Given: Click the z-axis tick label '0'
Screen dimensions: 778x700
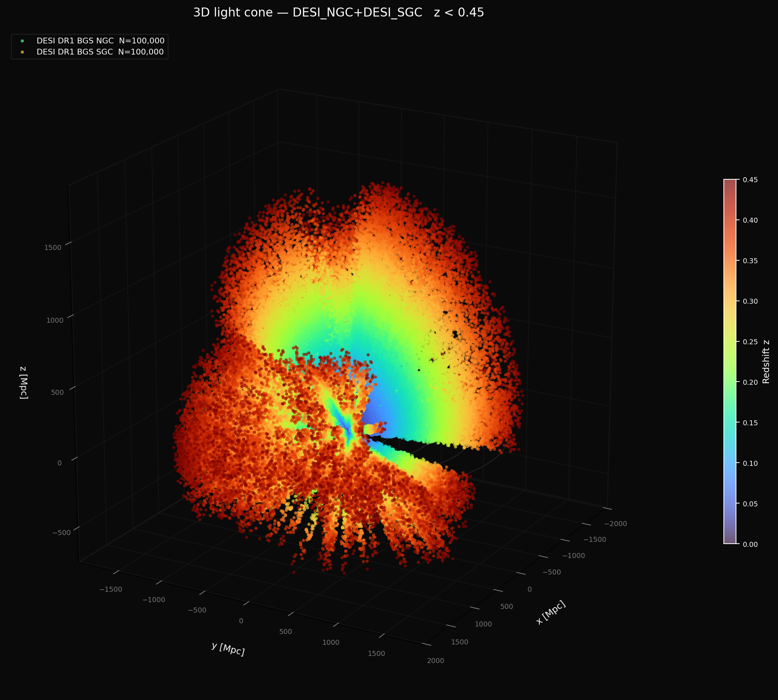Looking at the screenshot, I should (x=59, y=463).
